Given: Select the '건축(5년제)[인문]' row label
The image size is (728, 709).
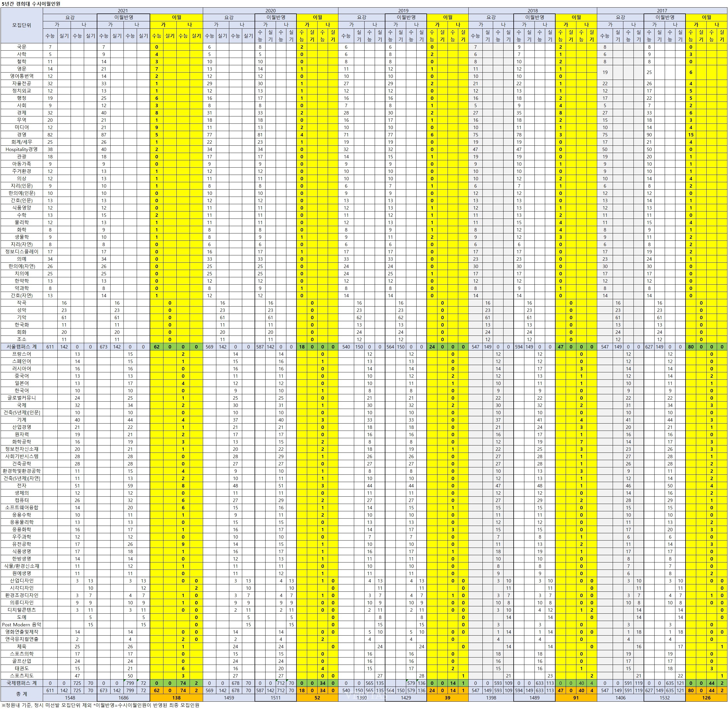Looking at the screenshot, I should (x=22, y=413).
